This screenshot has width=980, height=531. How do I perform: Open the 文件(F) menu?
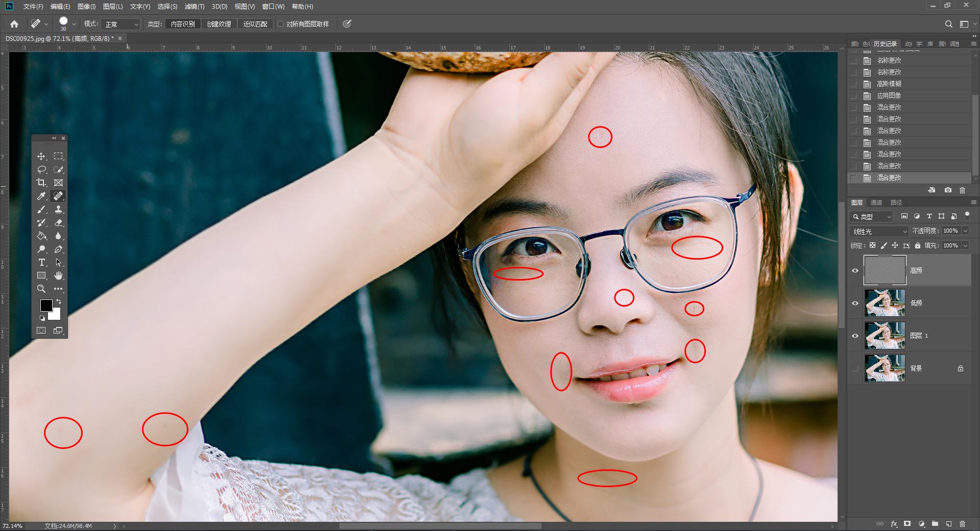click(x=33, y=7)
